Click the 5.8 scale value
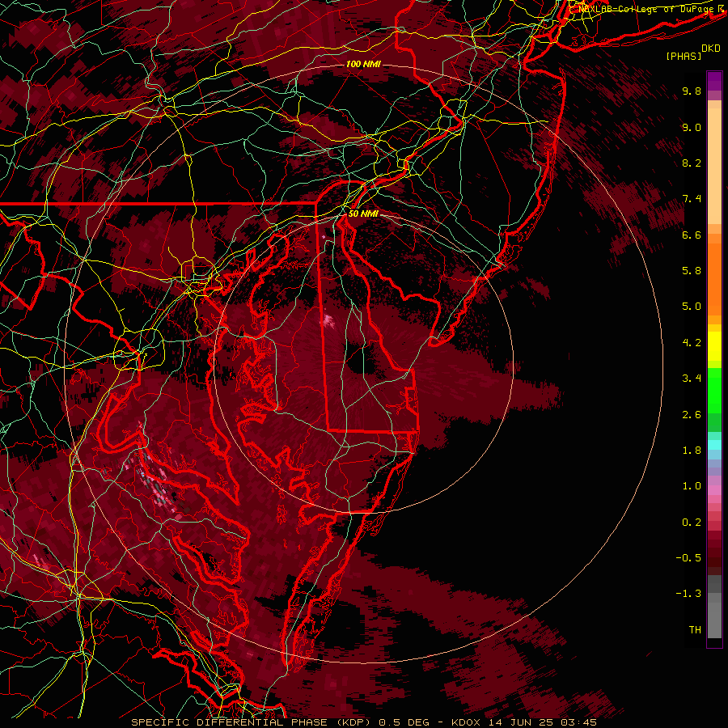Screen dimensions: 728x728 point(692,271)
